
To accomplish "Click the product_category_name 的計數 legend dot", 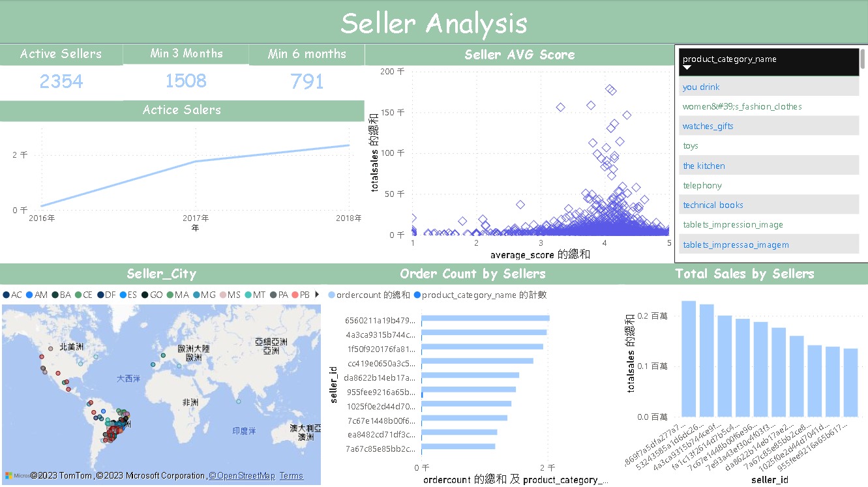I will (417, 295).
